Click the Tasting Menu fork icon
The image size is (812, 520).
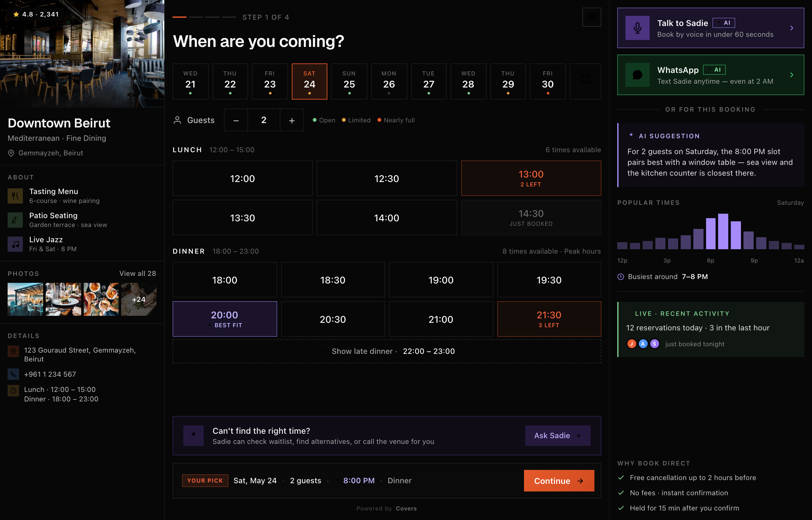(15, 196)
